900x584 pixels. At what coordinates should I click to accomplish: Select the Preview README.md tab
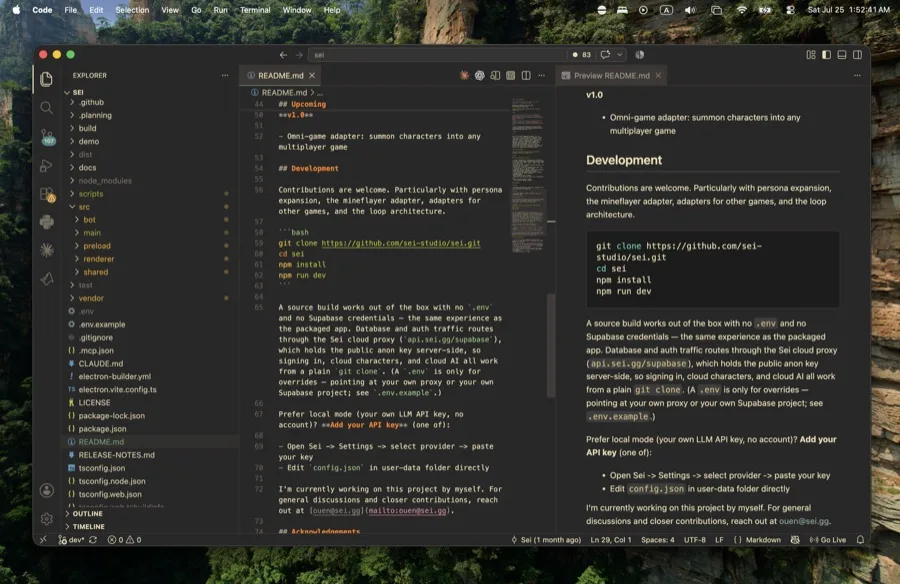click(x=611, y=75)
